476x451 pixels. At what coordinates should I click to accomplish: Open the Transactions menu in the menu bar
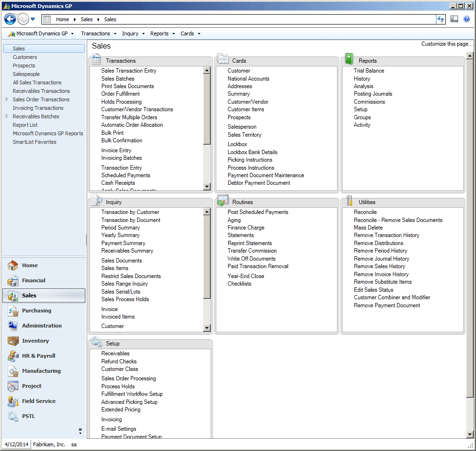(98, 33)
